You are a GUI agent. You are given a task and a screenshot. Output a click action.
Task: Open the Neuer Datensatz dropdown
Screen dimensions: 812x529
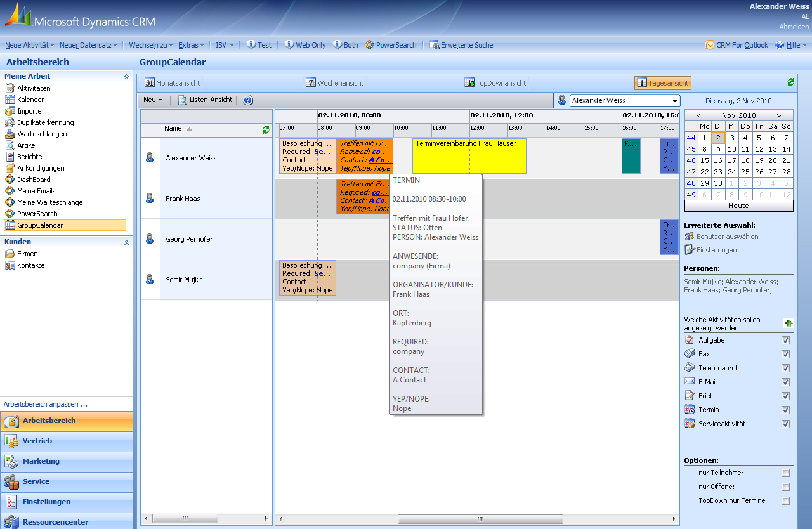click(88, 45)
